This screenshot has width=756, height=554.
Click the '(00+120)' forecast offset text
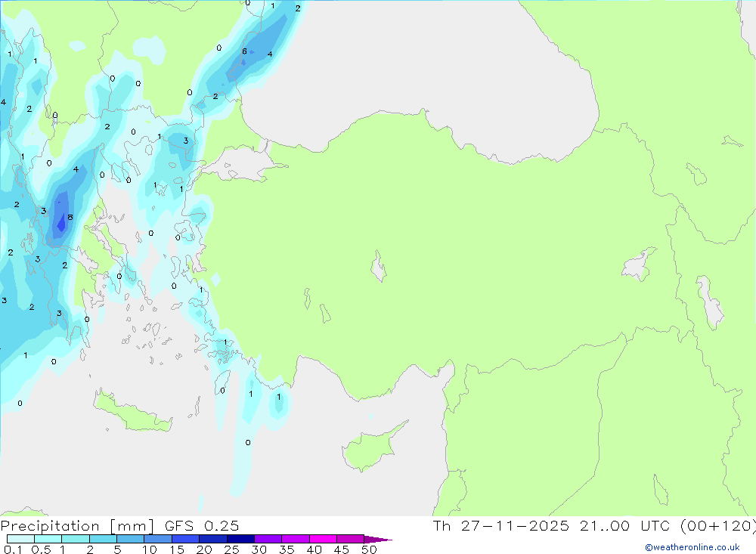pyautogui.click(x=718, y=526)
